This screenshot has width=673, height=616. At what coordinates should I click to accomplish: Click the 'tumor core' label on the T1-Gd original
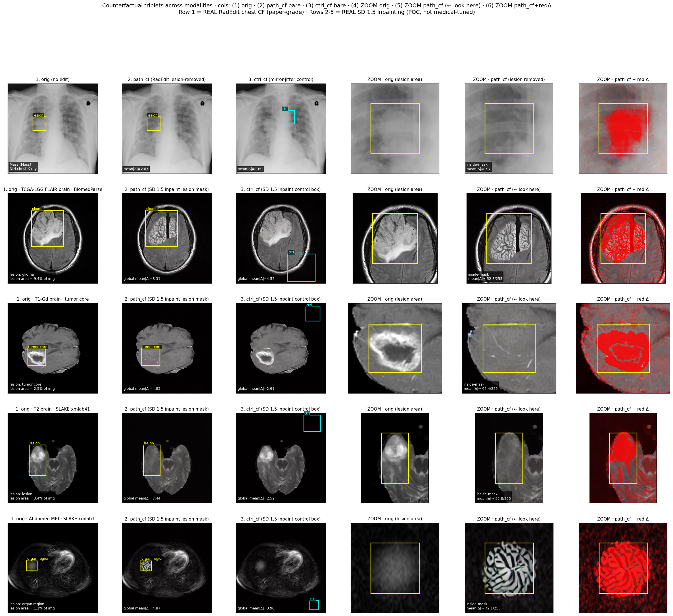pos(38,347)
